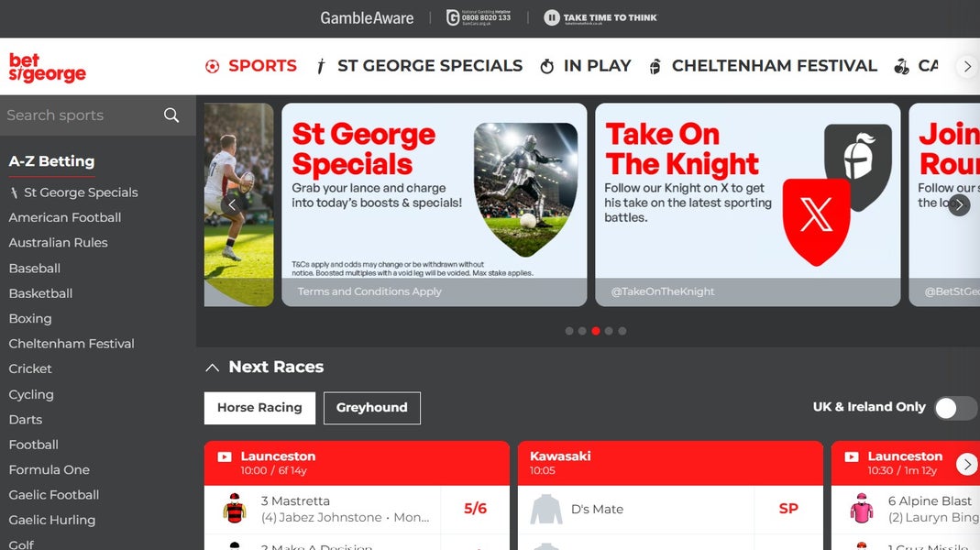
Task: Click the Take Time To Think pause icon
Action: pos(551,17)
